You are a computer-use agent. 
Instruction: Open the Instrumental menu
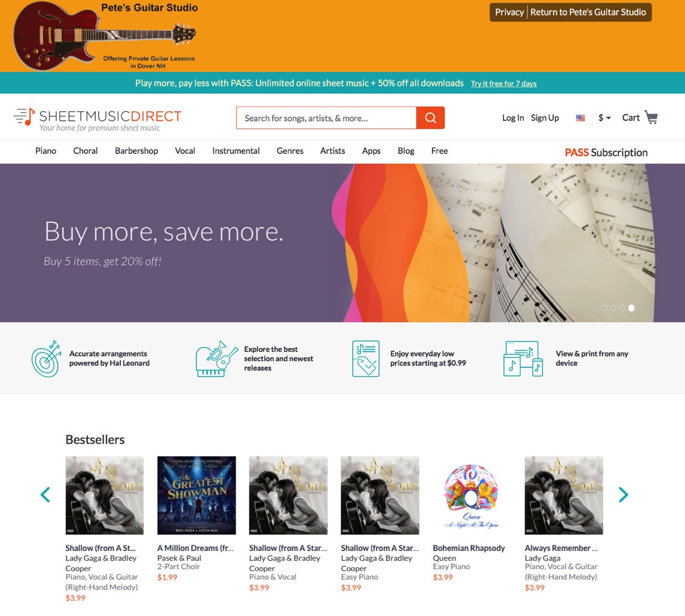point(236,151)
